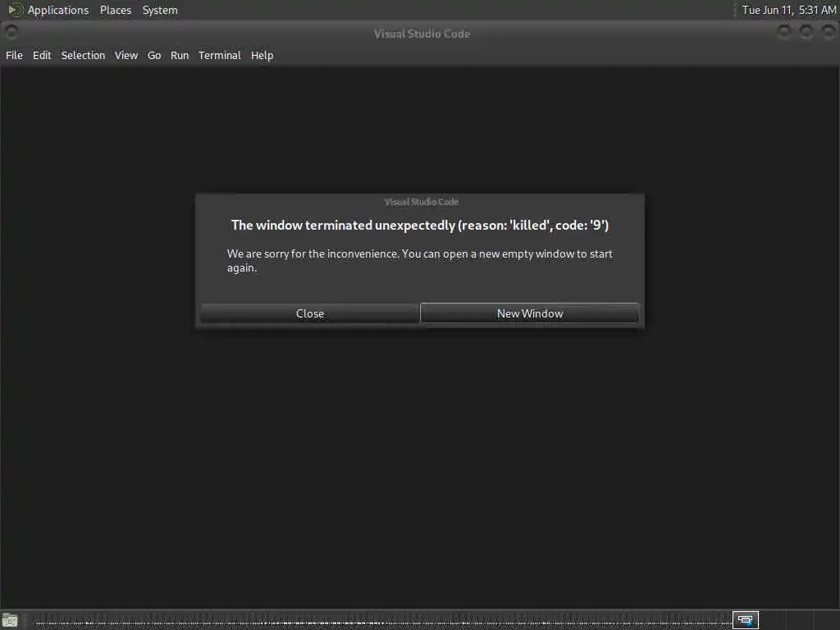Close the Visual Studio Code window
840x630 pixels.
point(829,33)
